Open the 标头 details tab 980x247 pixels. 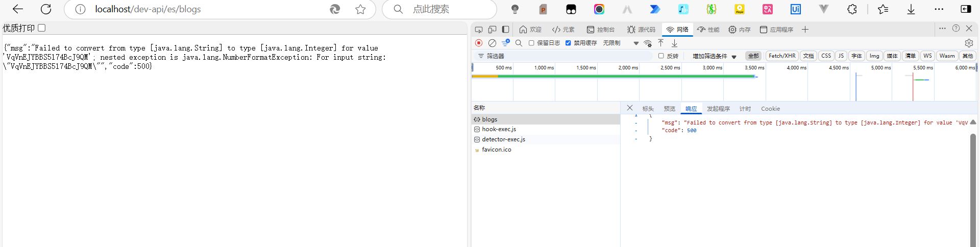point(648,109)
